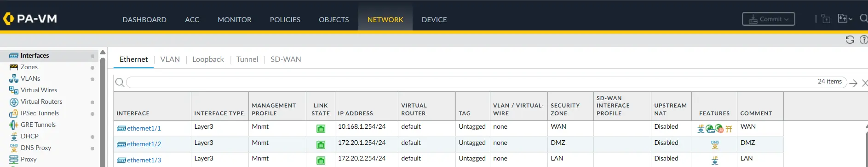Open the OBJECTS menu
This screenshot has width=868, height=167.
(x=334, y=19)
